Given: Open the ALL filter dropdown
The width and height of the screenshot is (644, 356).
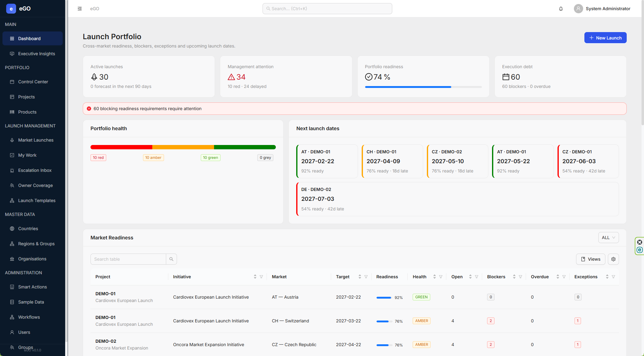Looking at the screenshot, I should 608,238.
